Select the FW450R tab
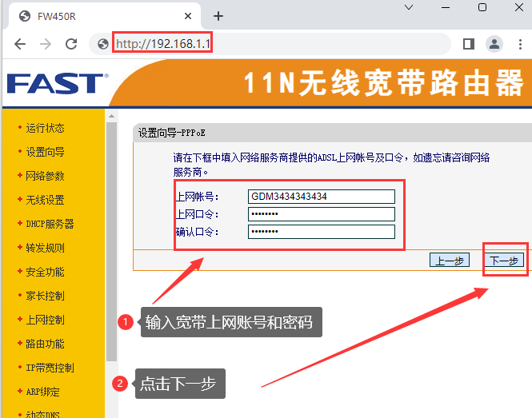532x418 pixels. point(96,16)
